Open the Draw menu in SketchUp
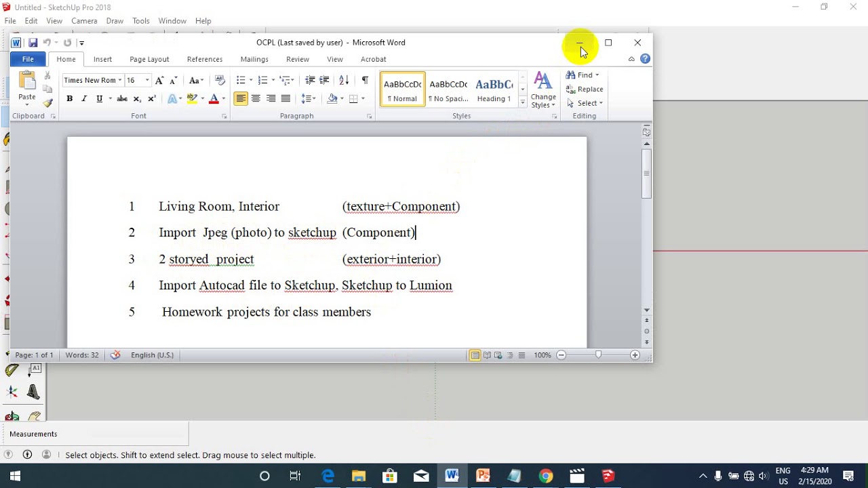This screenshot has height=488, width=868. [115, 21]
